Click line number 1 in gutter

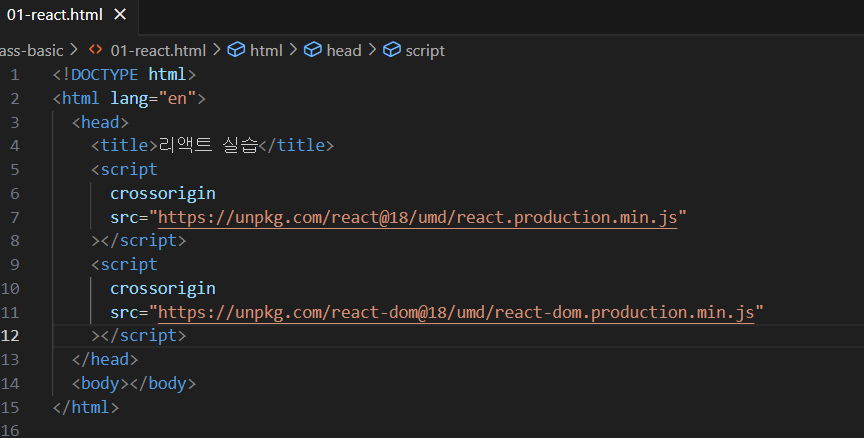point(15,75)
